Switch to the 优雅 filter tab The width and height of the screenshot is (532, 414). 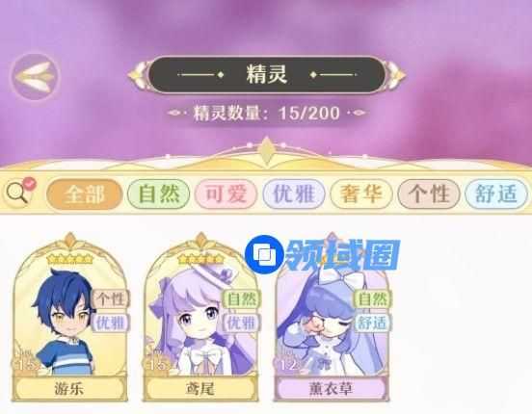point(294,194)
